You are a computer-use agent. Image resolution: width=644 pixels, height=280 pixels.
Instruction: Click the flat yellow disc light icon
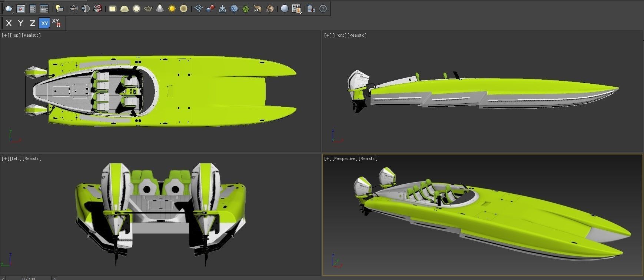[x=183, y=9]
